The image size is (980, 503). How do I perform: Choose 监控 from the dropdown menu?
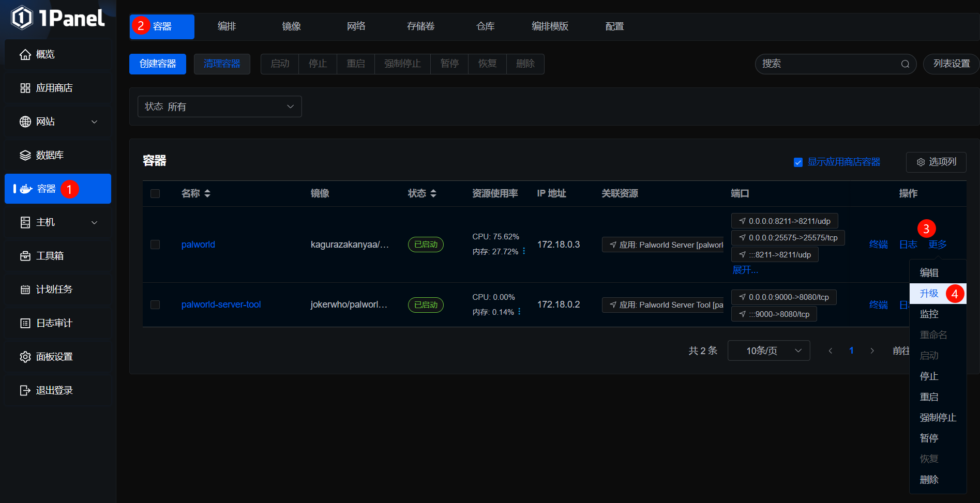pyautogui.click(x=938, y=314)
